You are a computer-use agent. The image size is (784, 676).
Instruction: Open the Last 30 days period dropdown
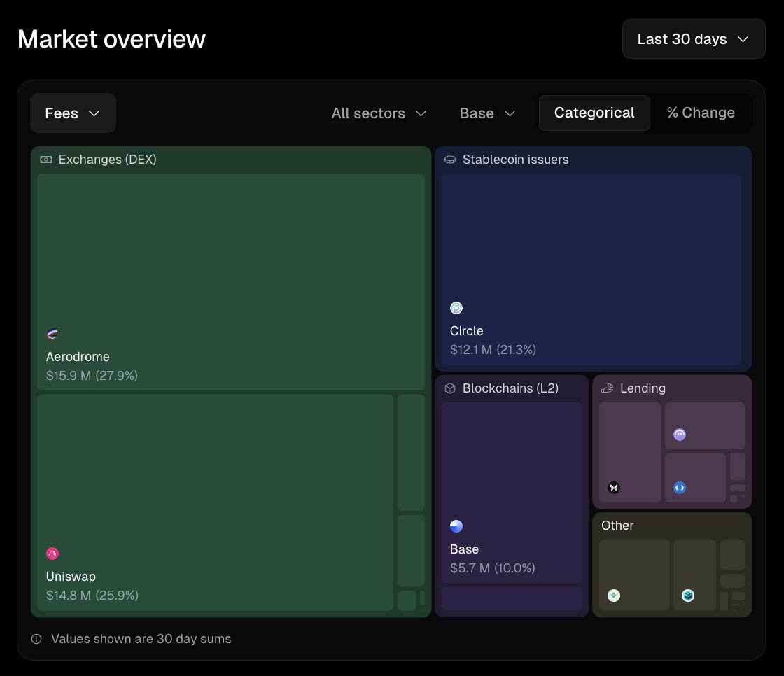(694, 39)
